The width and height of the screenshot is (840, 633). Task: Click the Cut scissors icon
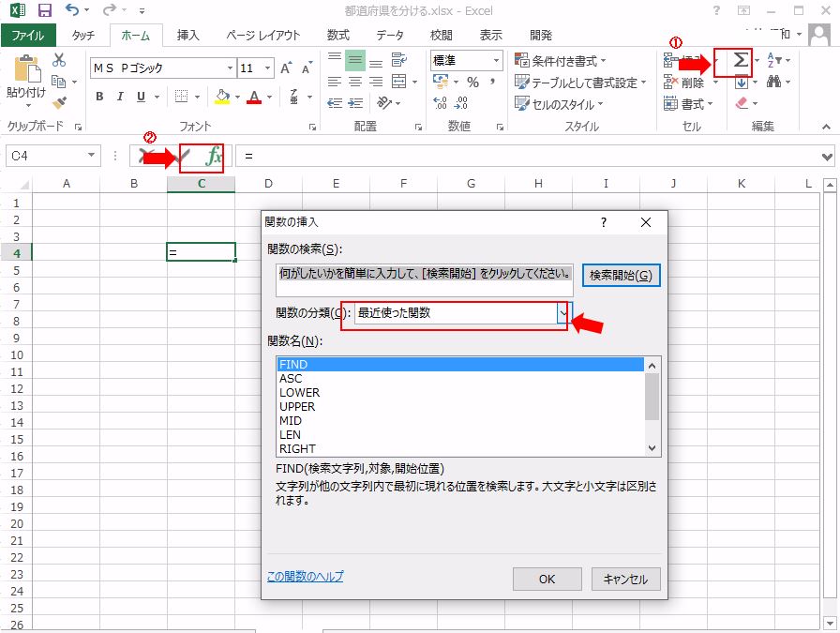click(x=59, y=60)
